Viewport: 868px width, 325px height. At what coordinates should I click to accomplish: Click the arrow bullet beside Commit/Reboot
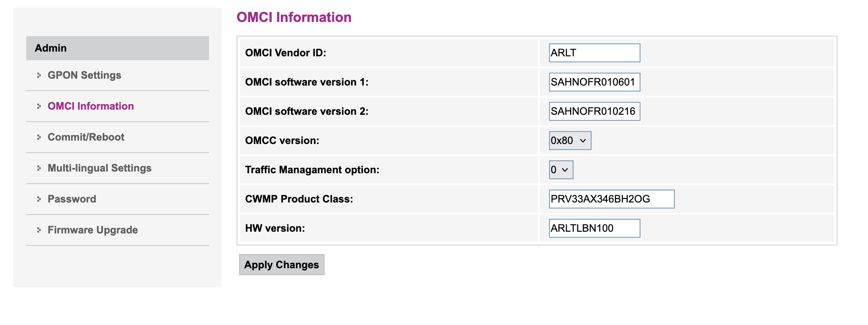(39, 137)
